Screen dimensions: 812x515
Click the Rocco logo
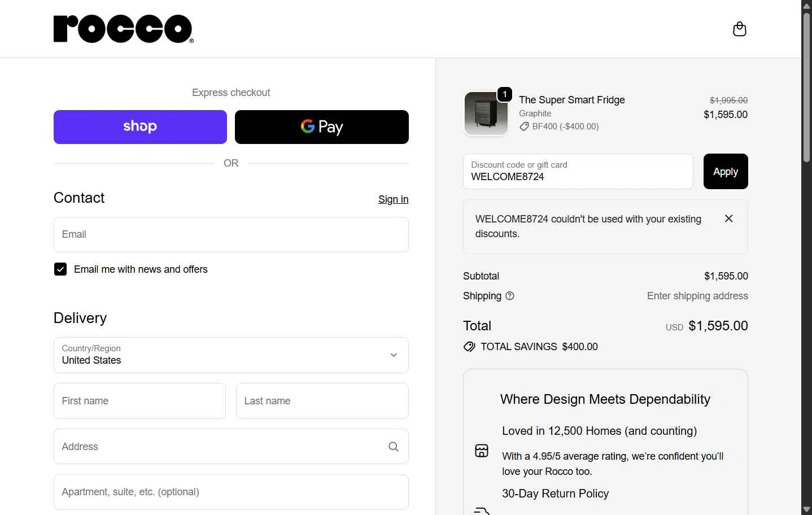pyautogui.click(x=124, y=29)
